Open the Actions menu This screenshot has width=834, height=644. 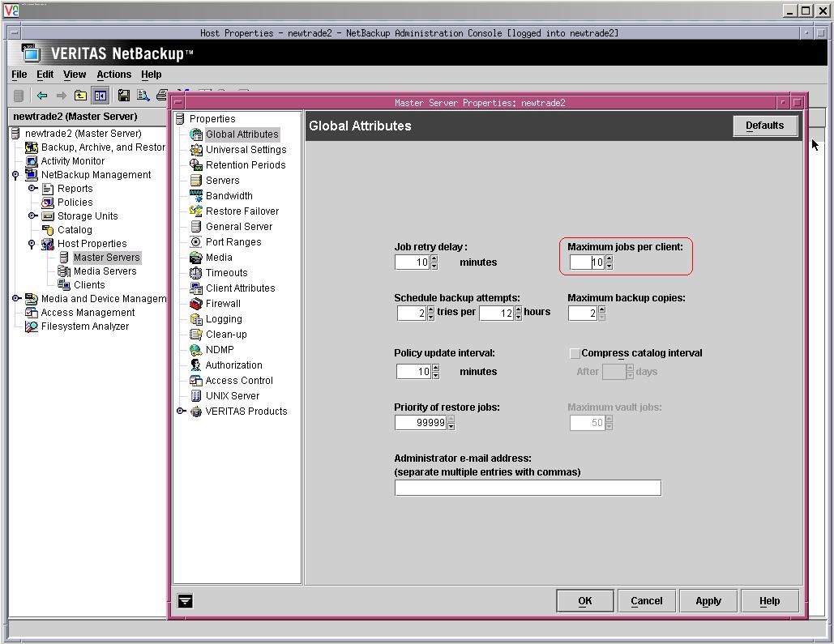pyautogui.click(x=113, y=75)
